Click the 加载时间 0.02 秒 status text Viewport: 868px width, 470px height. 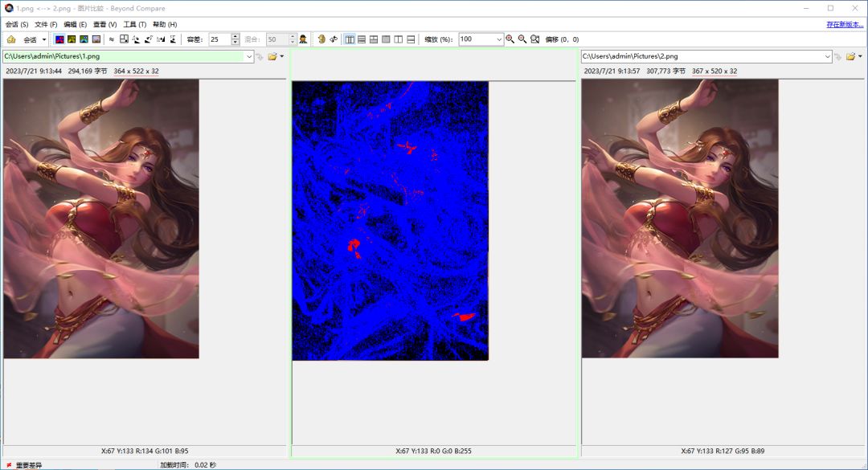[x=188, y=465]
